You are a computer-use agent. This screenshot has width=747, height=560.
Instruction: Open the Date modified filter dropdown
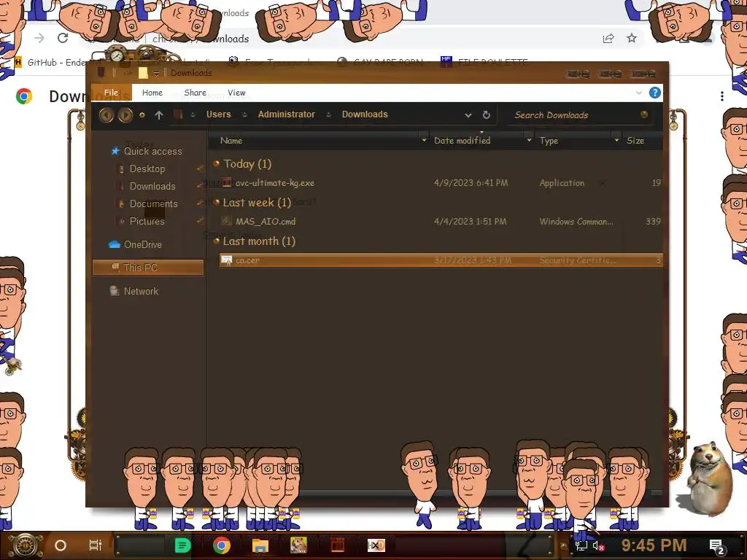coord(529,141)
